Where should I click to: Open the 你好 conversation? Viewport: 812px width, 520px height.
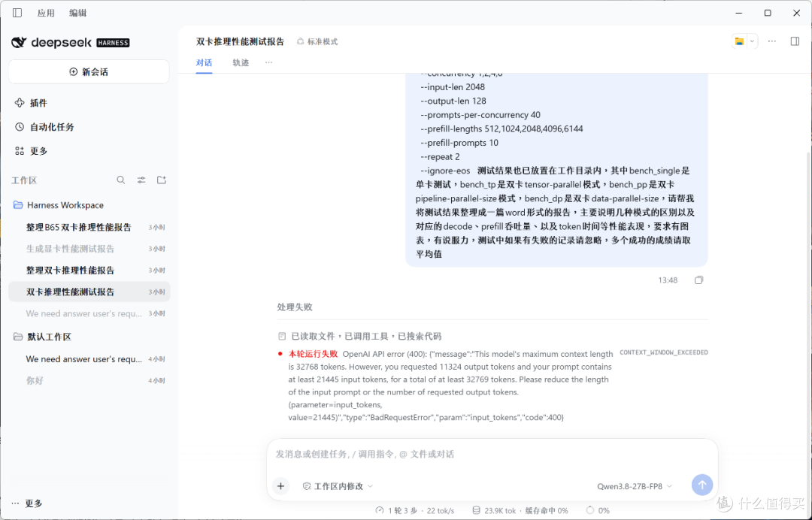click(x=89, y=381)
